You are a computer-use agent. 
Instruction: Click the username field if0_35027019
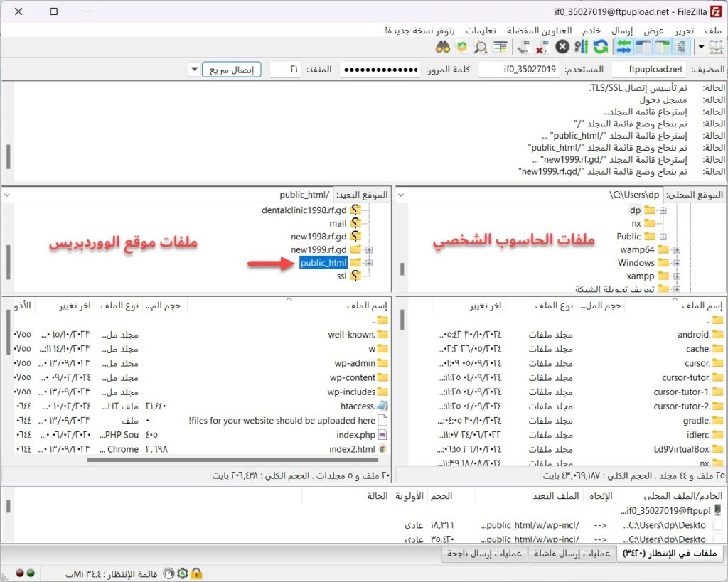pyautogui.click(x=518, y=70)
